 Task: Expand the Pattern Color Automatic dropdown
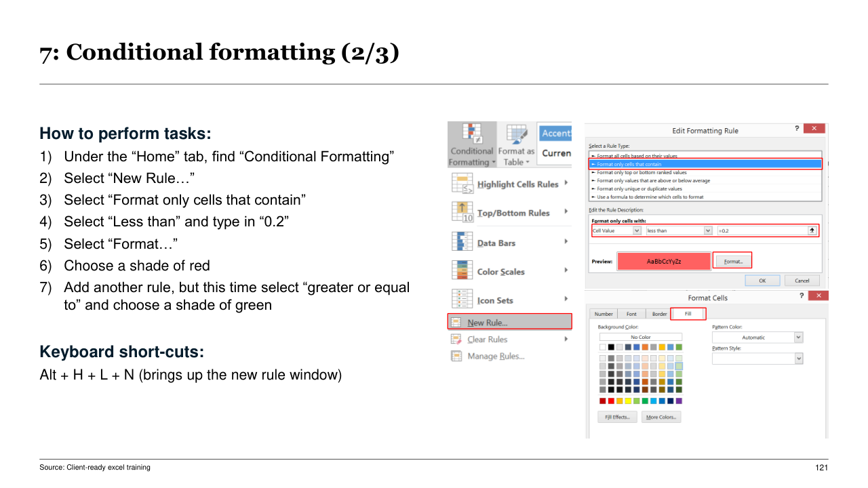[x=797, y=338]
